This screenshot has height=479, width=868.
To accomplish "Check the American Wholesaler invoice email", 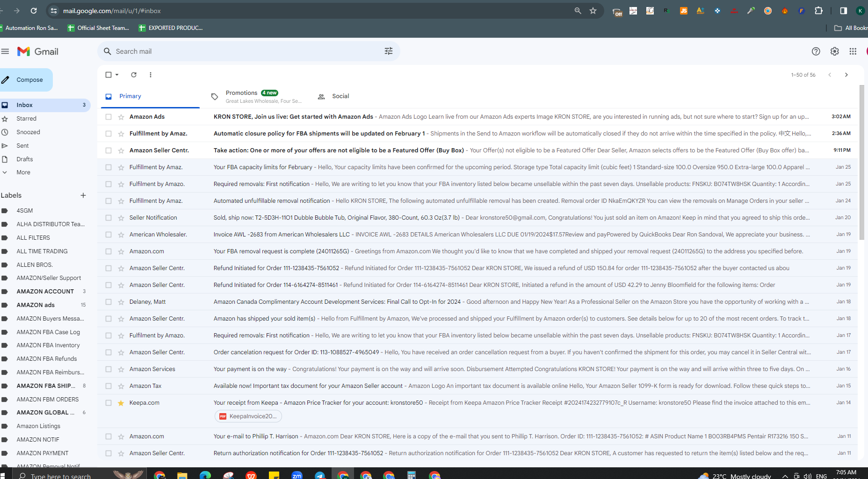I will (x=108, y=235).
